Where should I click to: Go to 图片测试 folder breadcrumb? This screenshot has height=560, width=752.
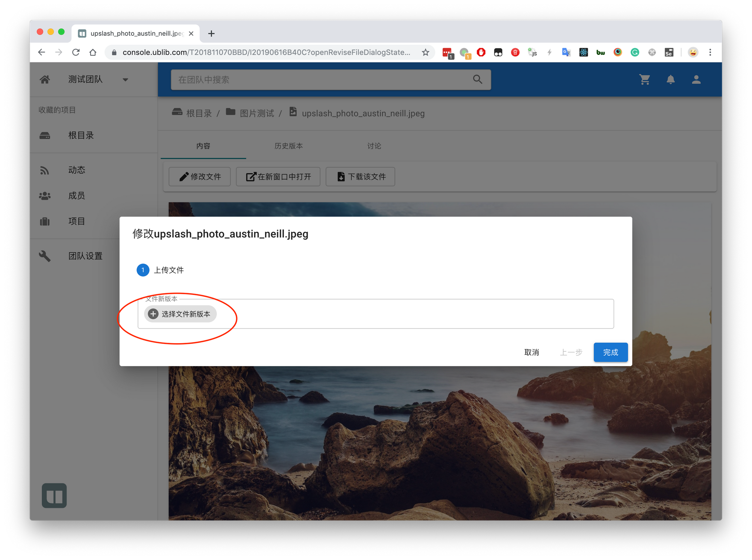257,113
